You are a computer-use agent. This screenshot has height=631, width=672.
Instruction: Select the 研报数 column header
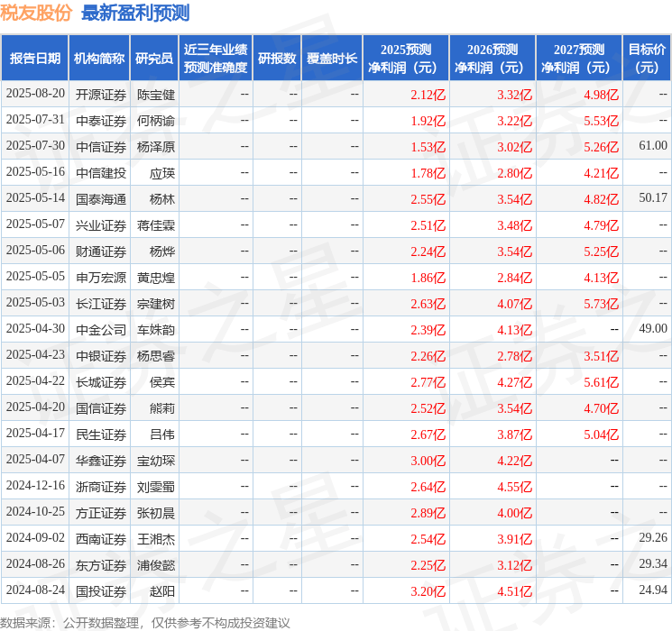click(277, 59)
